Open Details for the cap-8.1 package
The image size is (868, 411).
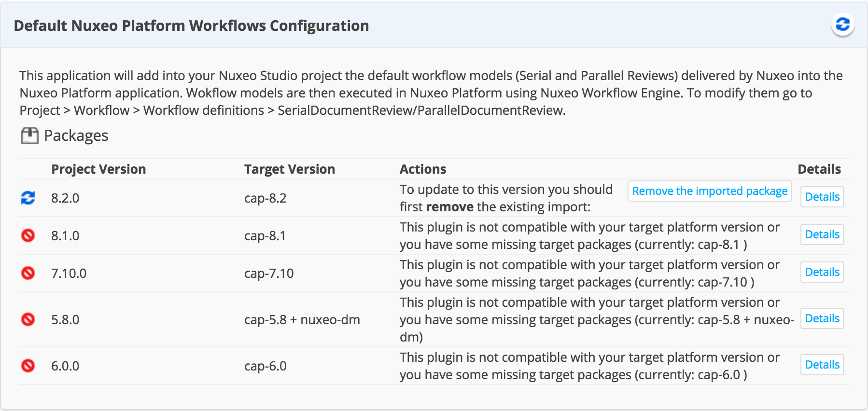click(x=822, y=234)
